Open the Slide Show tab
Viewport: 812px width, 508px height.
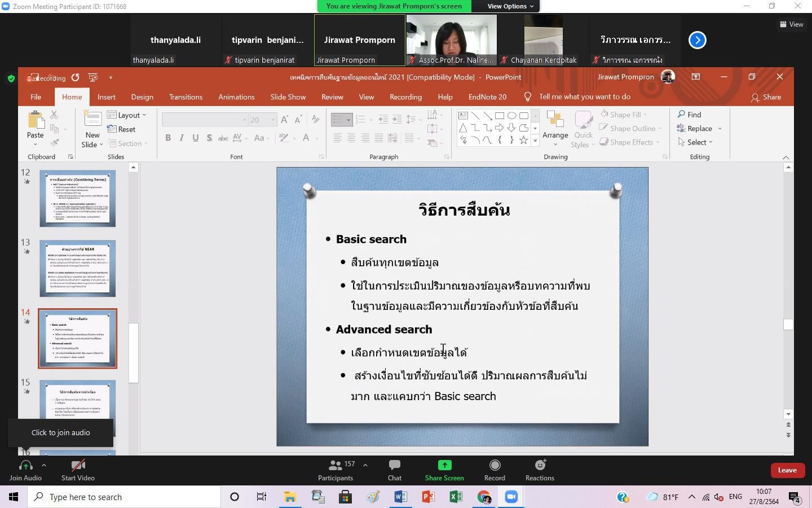pyautogui.click(x=288, y=97)
